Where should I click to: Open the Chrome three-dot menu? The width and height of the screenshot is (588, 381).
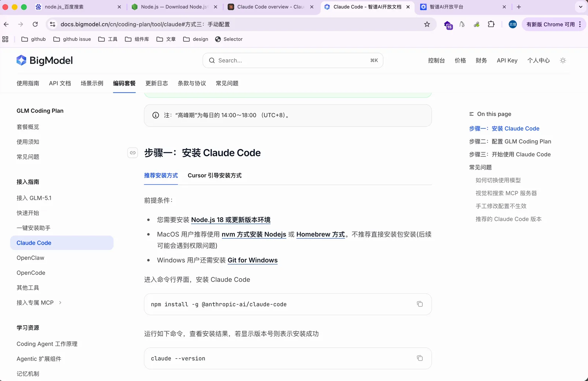tap(580, 24)
